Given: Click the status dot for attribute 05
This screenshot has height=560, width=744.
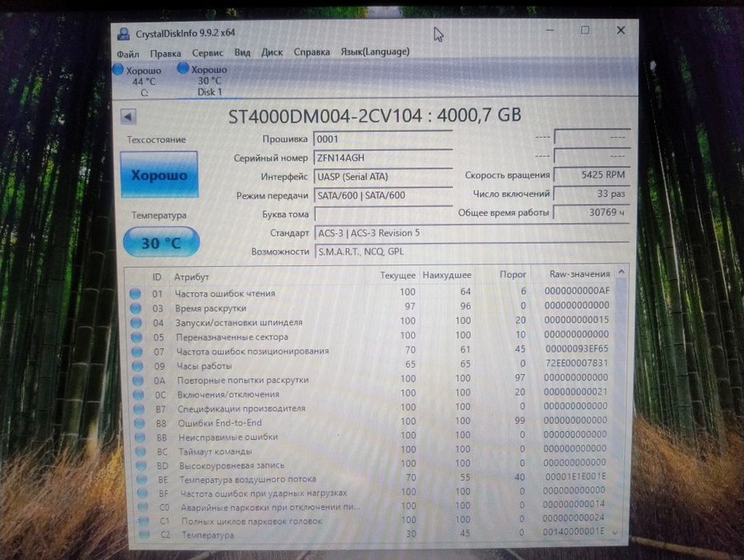Looking at the screenshot, I should (137, 337).
